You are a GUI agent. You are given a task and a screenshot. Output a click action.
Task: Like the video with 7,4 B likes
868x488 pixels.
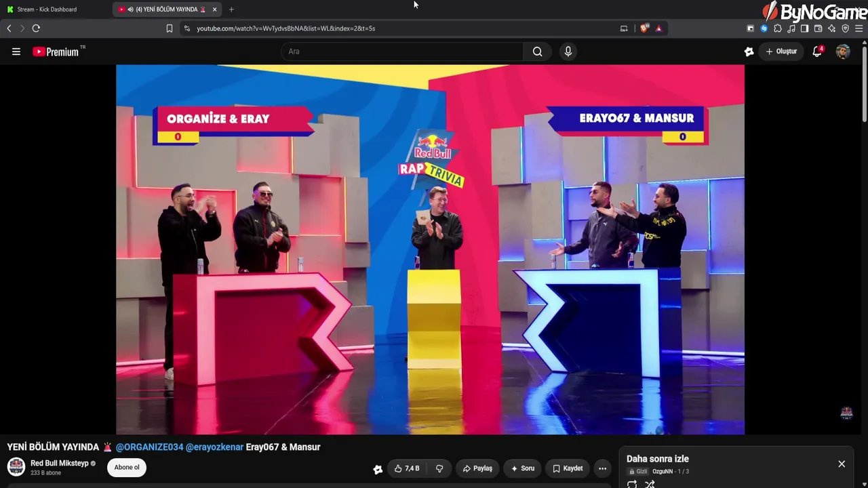(x=407, y=468)
